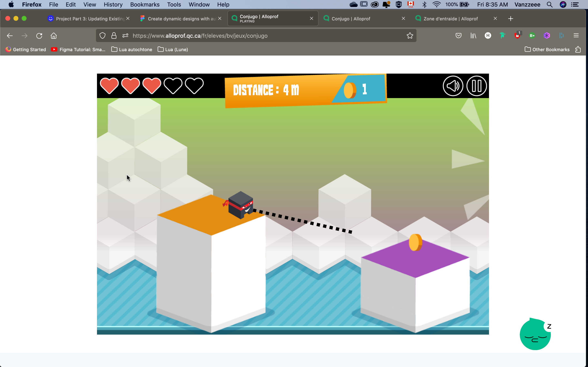Click the tracking protection shield icon
588x367 pixels.
click(x=102, y=36)
